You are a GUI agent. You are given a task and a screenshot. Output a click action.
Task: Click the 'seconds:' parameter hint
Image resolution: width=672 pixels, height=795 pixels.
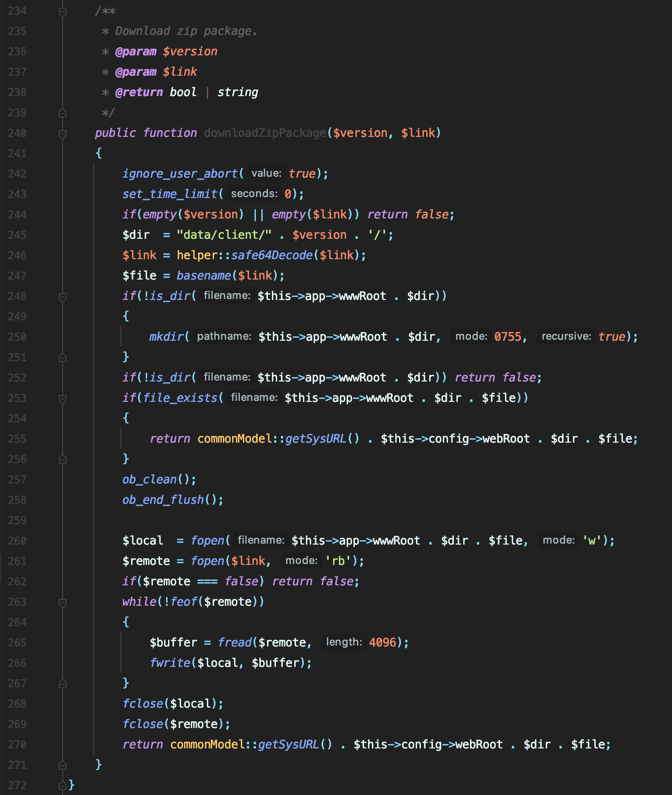[254, 194]
